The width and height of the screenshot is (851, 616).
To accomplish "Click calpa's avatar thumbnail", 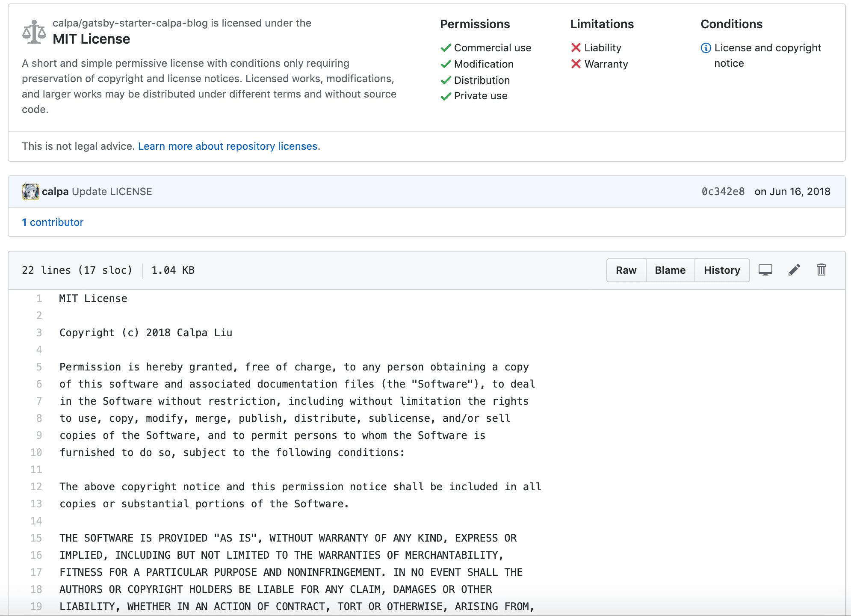I will (30, 192).
